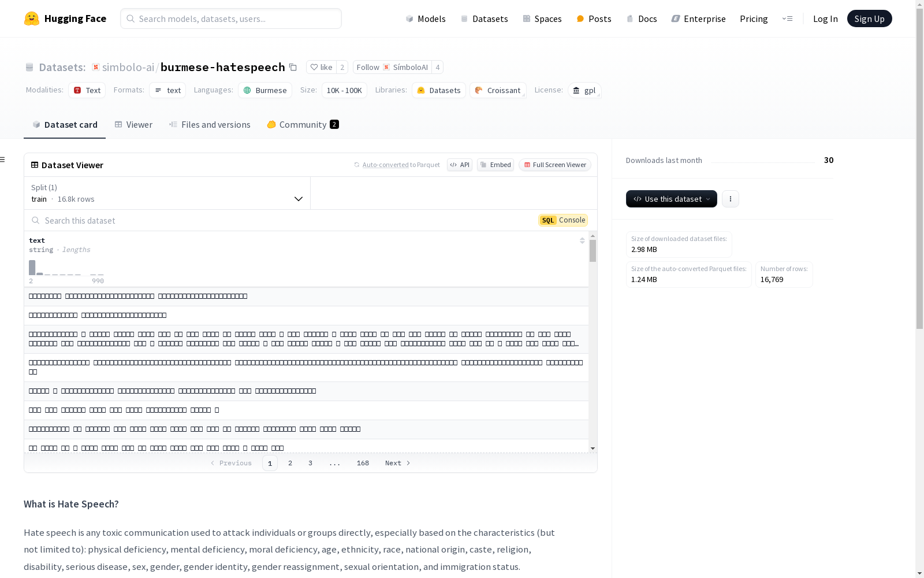Switch to Files and versions tab
This screenshot has height=578, width=924.
(210, 125)
